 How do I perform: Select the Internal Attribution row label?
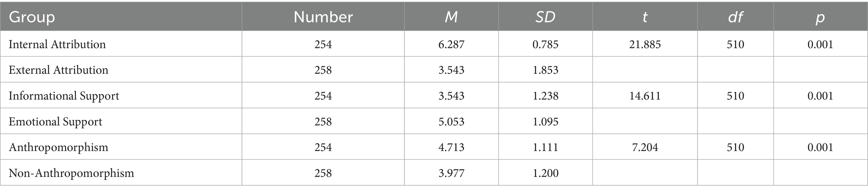[57, 44]
